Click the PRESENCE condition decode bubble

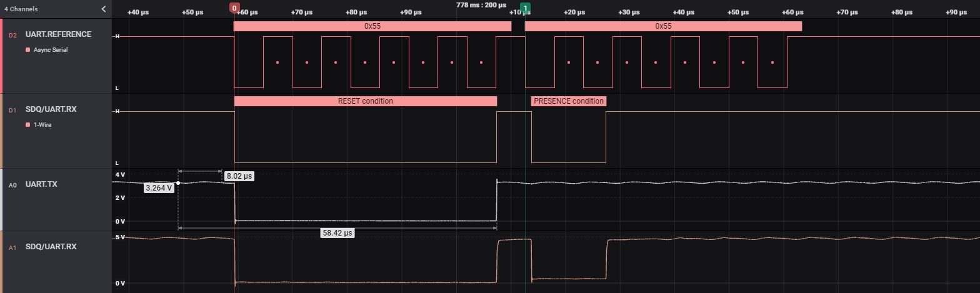tap(568, 101)
